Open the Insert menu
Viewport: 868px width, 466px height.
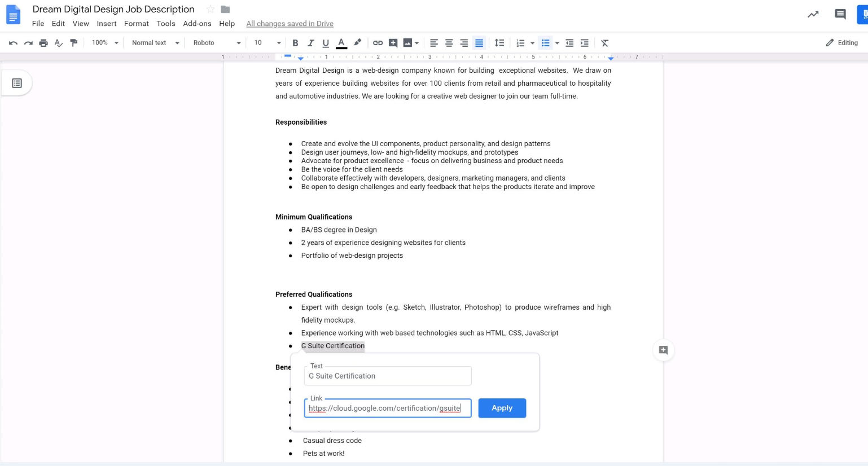point(107,24)
